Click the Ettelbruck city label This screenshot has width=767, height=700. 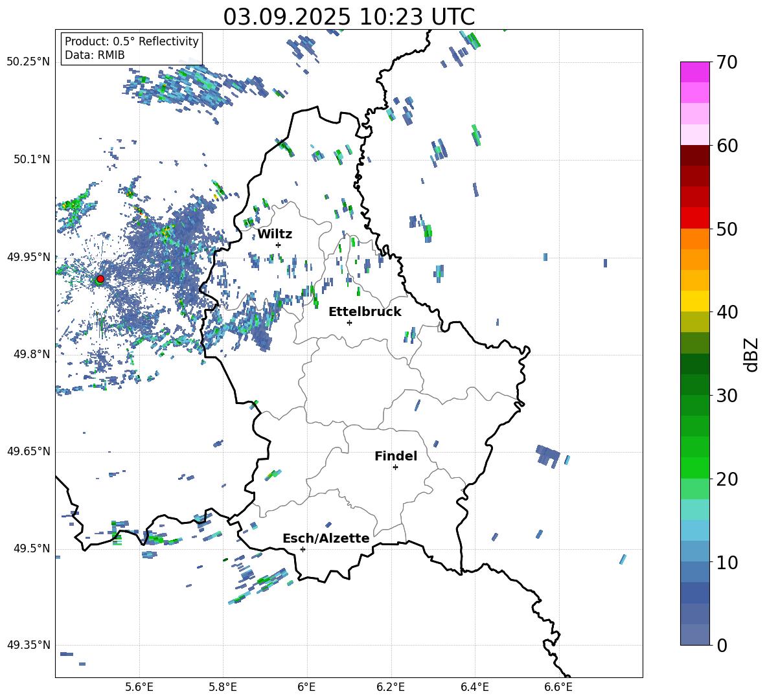[365, 312]
